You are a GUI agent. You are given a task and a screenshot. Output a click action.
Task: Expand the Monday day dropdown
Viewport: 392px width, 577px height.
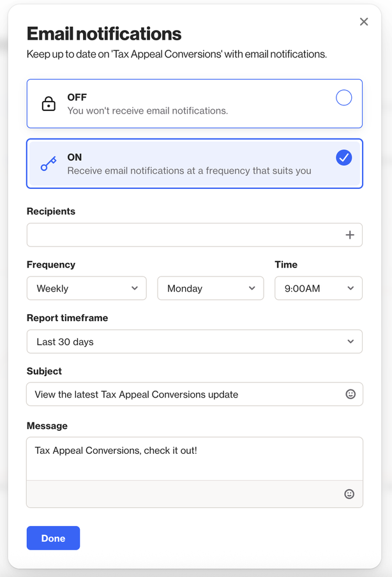pos(210,288)
